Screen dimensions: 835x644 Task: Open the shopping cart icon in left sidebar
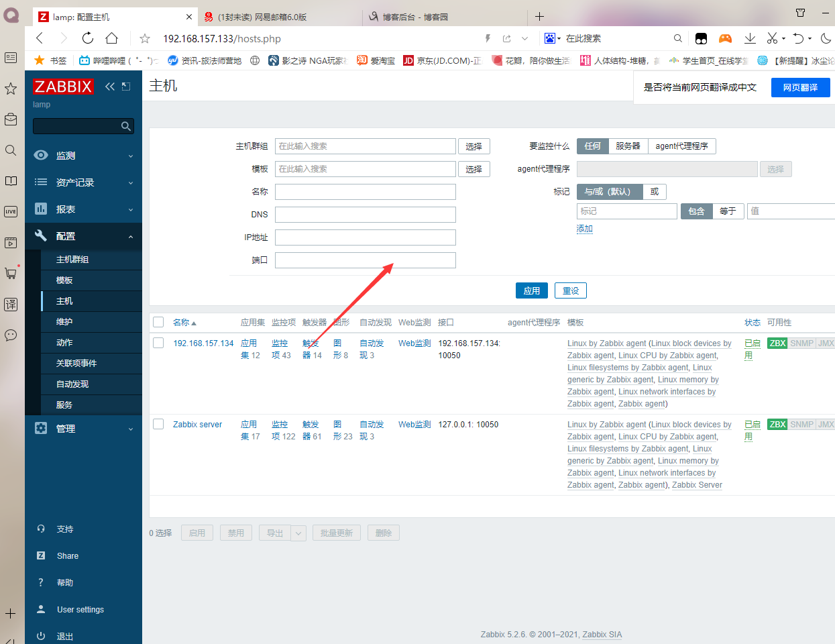click(x=11, y=273)
